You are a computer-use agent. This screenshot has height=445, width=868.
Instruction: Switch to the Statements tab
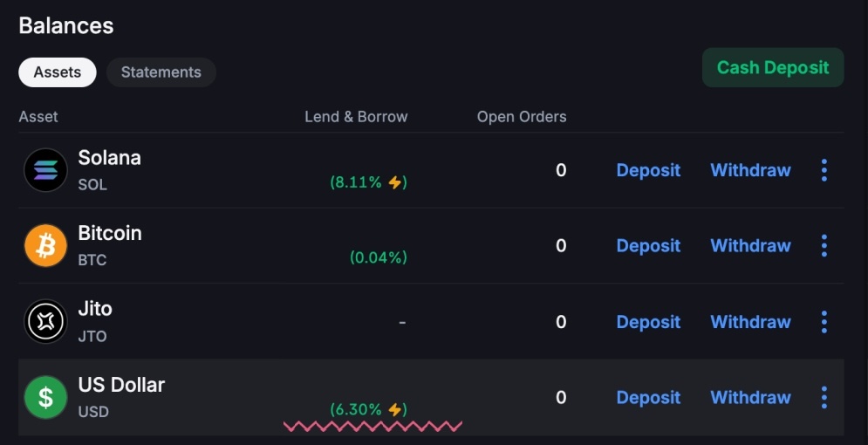point(161,72)
